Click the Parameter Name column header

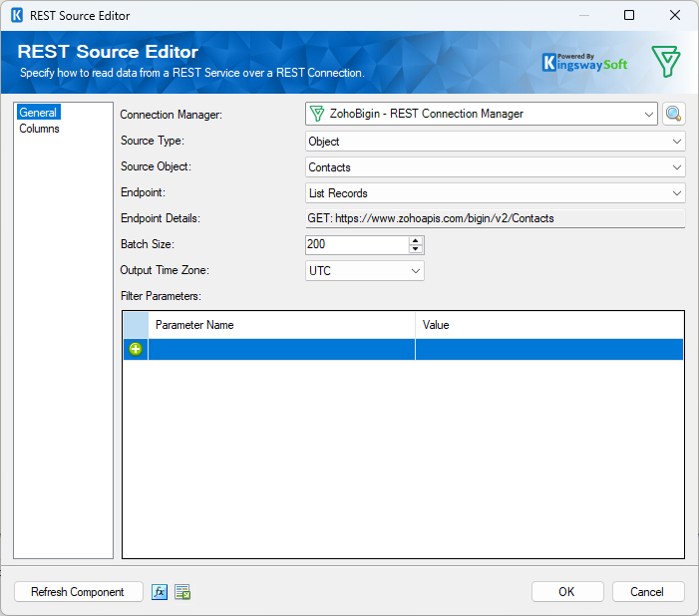pyautogui.click(x=281, y=325)
